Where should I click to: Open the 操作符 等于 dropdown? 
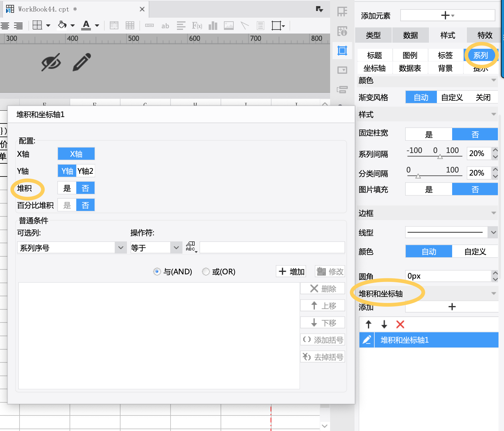tap(176, 248)
